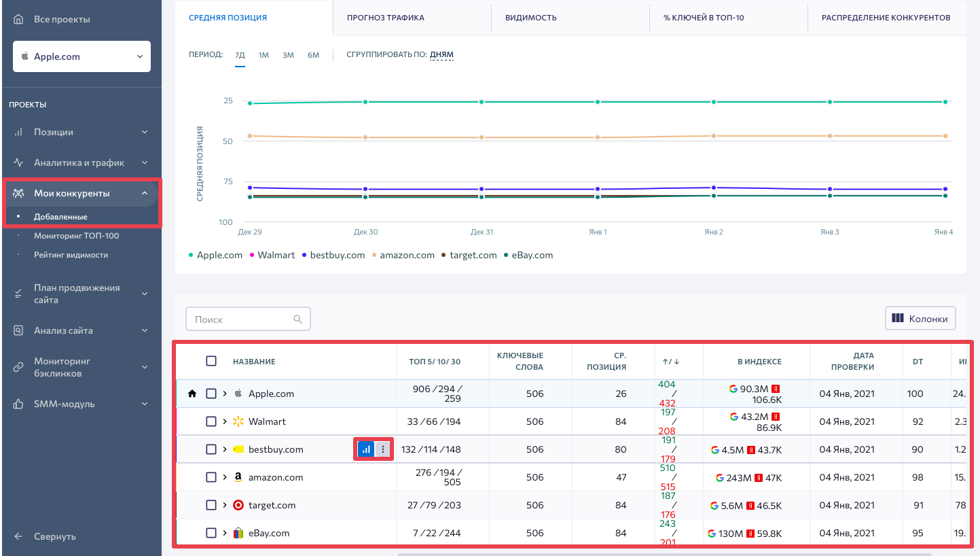Click the Поиск input field
This screenshot has height=556, width=980.
[x=248, y=319]
